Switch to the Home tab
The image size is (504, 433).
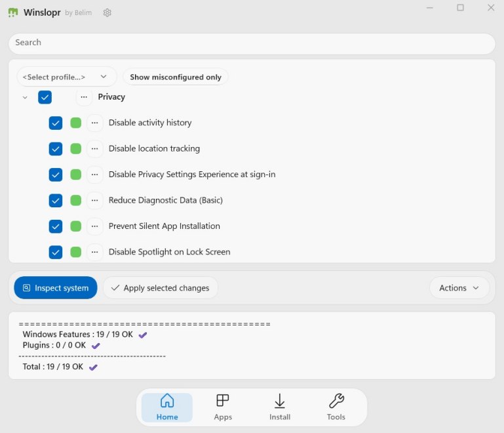click(x=167, y=407)
